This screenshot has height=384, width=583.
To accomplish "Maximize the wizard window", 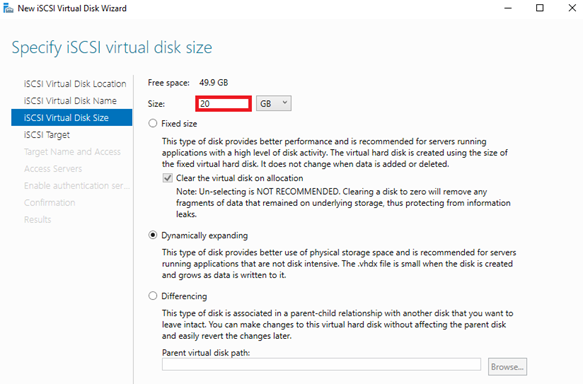I will click(x=539, y=8).
